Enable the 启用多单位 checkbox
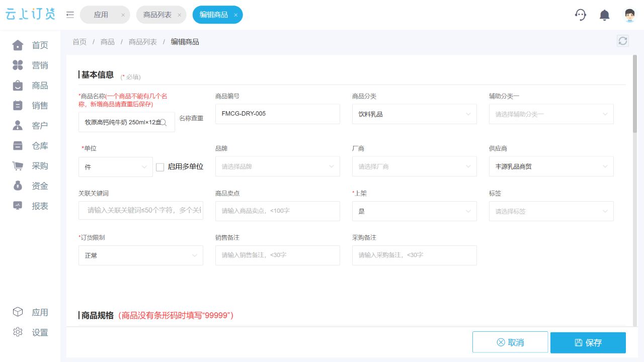 click(x=160, y=167)
